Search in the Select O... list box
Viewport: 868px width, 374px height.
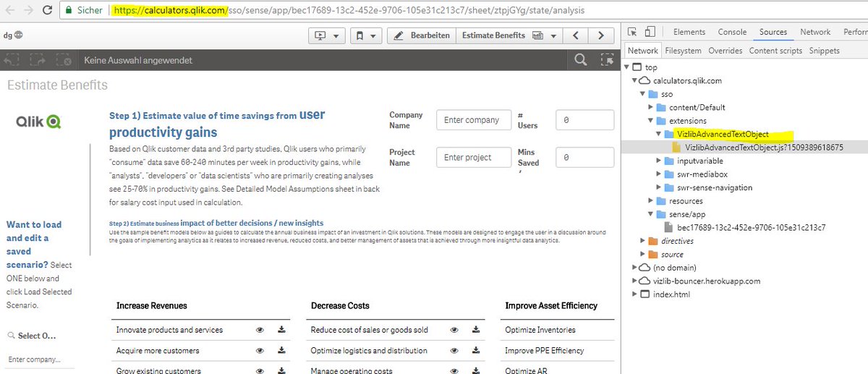click(x=12, y=336)
